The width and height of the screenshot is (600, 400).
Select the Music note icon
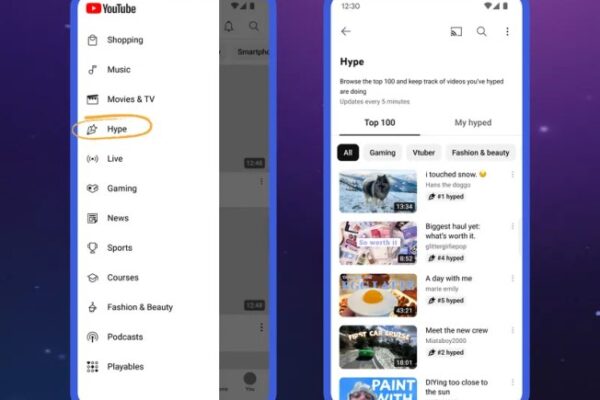pyautogui.click(x=92, y=69)
